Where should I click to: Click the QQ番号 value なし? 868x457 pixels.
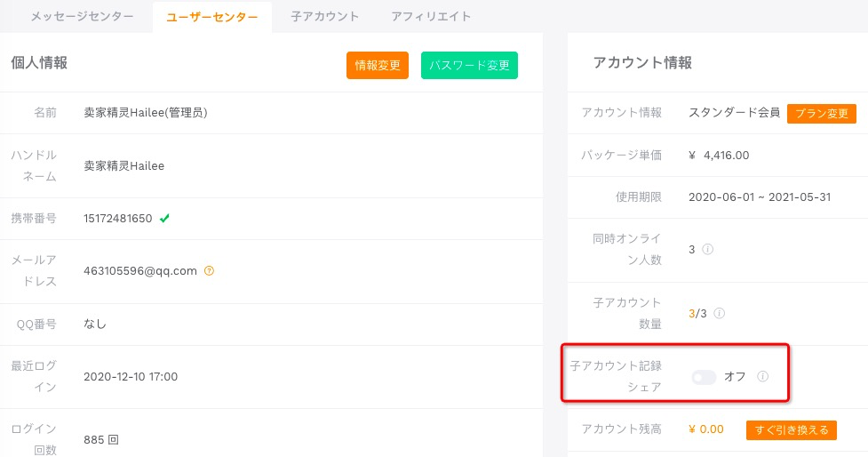pyautogui.click(x=95, y=324)
